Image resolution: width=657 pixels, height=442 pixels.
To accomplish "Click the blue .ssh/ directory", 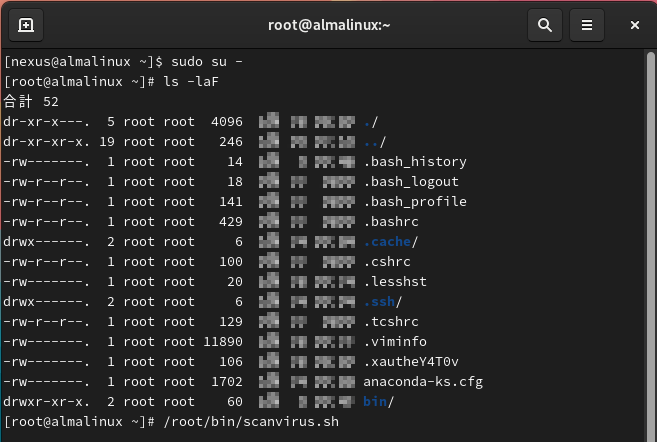I will (383, 302).
